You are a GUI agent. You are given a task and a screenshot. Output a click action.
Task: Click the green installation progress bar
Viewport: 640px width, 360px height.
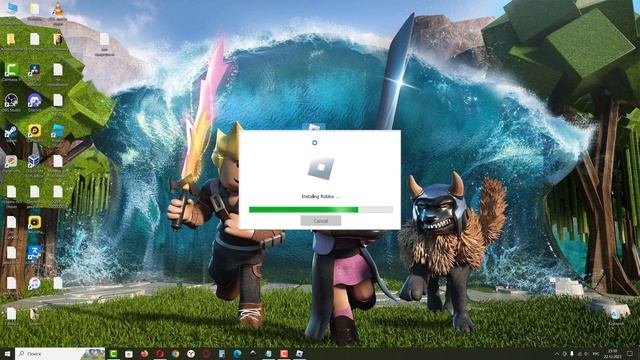pyautogui.click(x=321, y=209)
